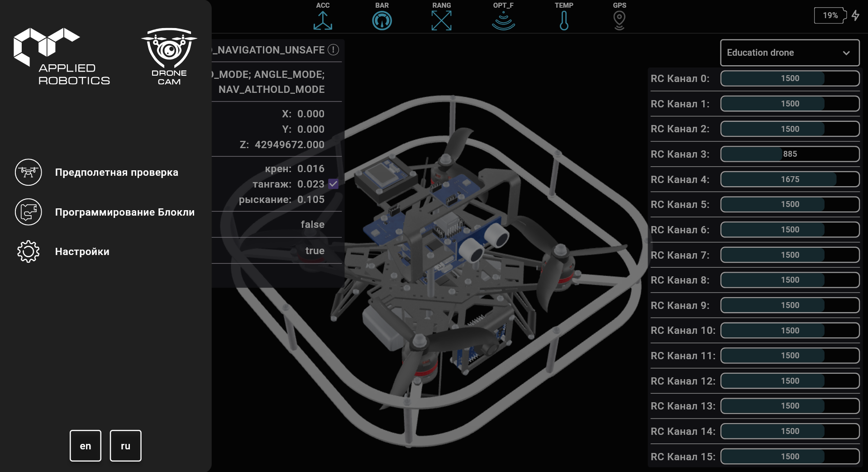
Task: Click the GPS location pin icon
Action: [x=619, y=20]
